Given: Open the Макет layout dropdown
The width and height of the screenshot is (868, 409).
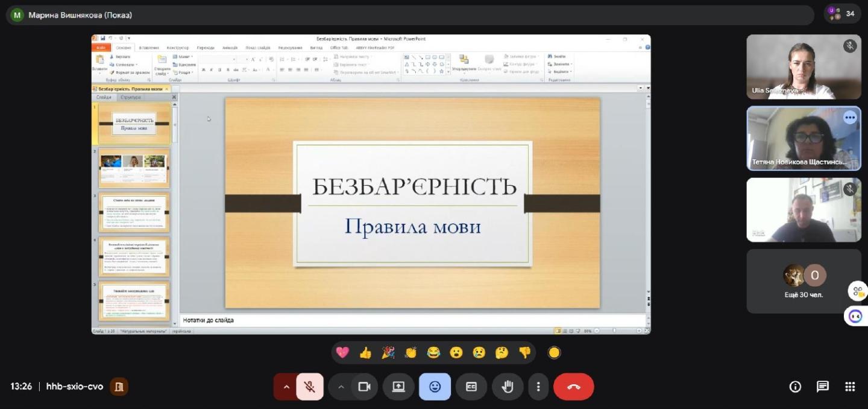Looking at the screenshot, I should [183, 57].
